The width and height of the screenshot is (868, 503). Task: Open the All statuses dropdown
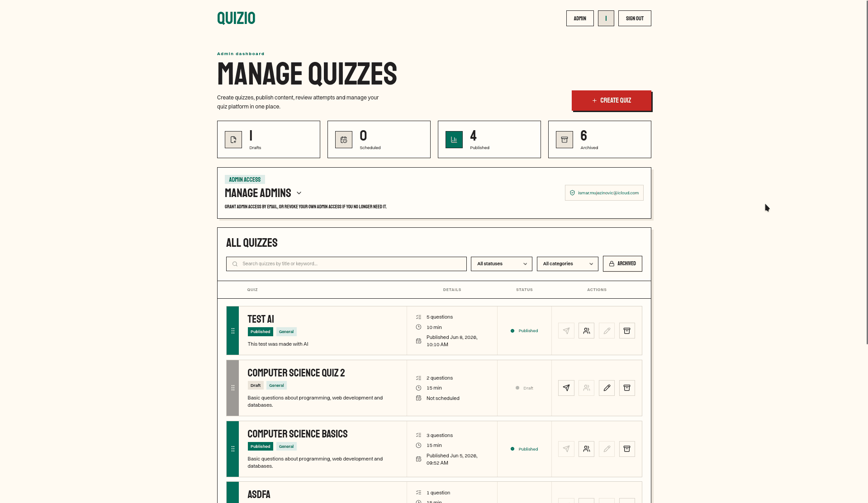tap(502, 264)
